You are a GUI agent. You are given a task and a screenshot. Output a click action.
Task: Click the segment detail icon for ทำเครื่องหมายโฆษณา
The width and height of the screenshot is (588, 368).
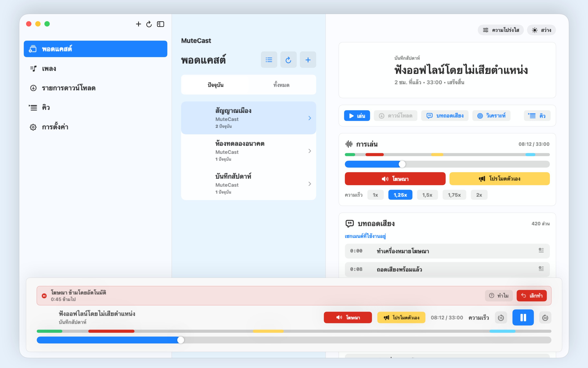tap(541, 250)
